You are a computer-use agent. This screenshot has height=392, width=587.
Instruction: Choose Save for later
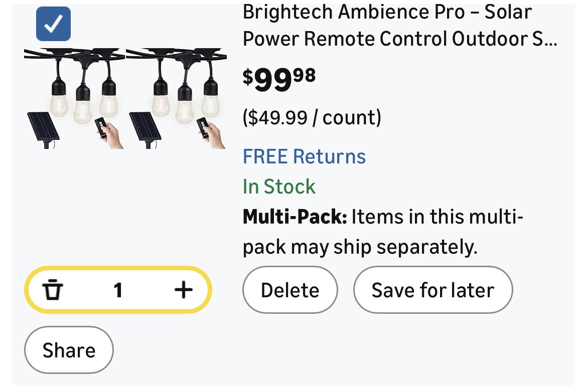(432, 290)
